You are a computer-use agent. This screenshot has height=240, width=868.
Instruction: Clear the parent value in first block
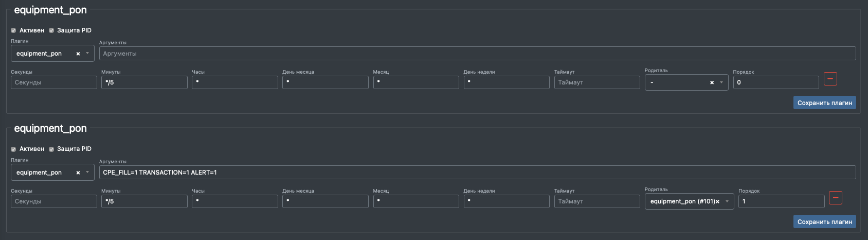click(712, 82)
